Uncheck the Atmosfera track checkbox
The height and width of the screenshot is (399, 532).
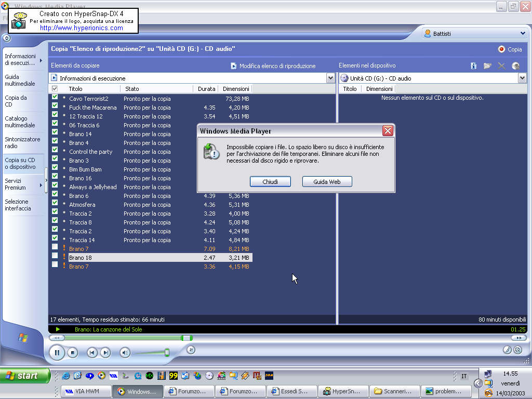[55, 203]
